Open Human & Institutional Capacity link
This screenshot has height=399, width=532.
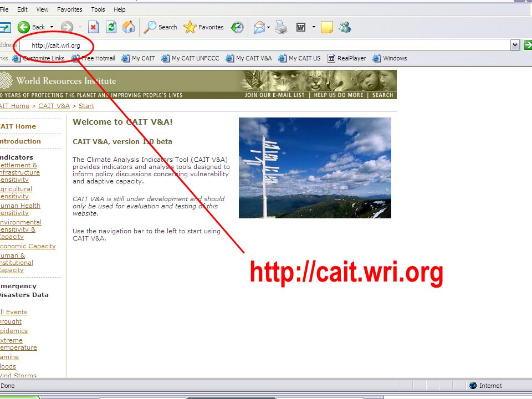coord(17,263)
